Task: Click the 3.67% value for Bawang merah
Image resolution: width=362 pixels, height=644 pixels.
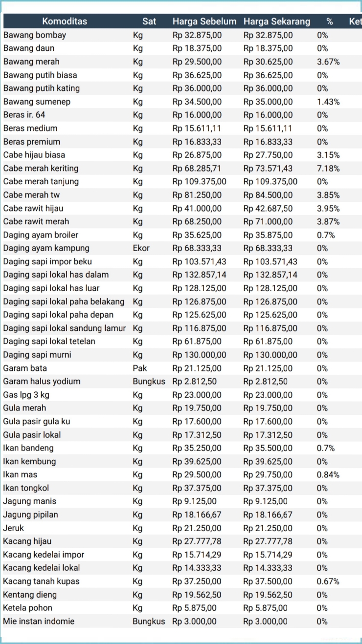Action: click(x=328, y=62)
